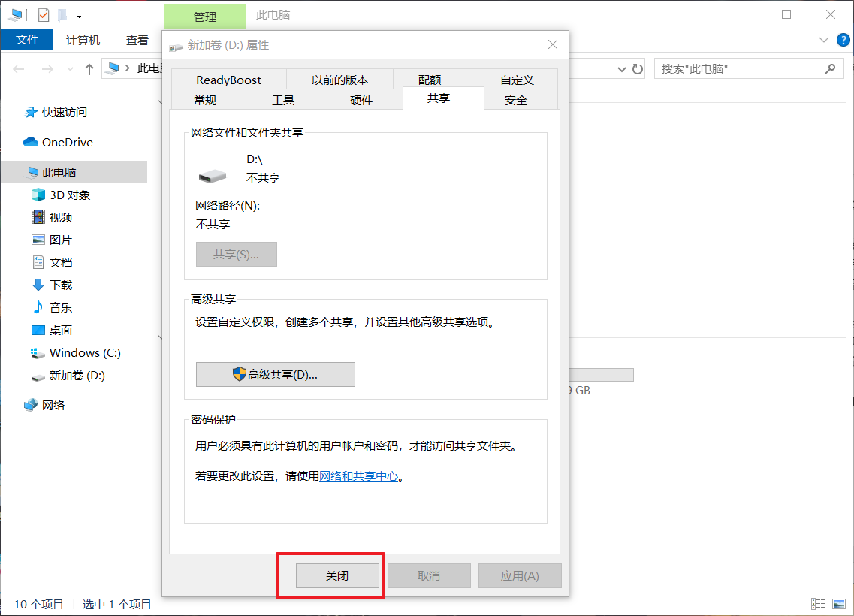Open the Network and Sharing Center link
854x616 pixels.
coord(359,476)
